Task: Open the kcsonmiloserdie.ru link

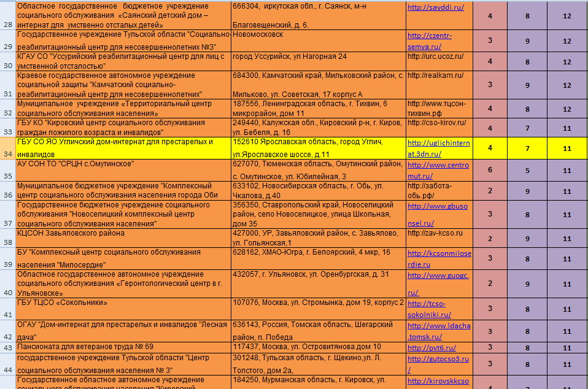Action: [439, 258]
